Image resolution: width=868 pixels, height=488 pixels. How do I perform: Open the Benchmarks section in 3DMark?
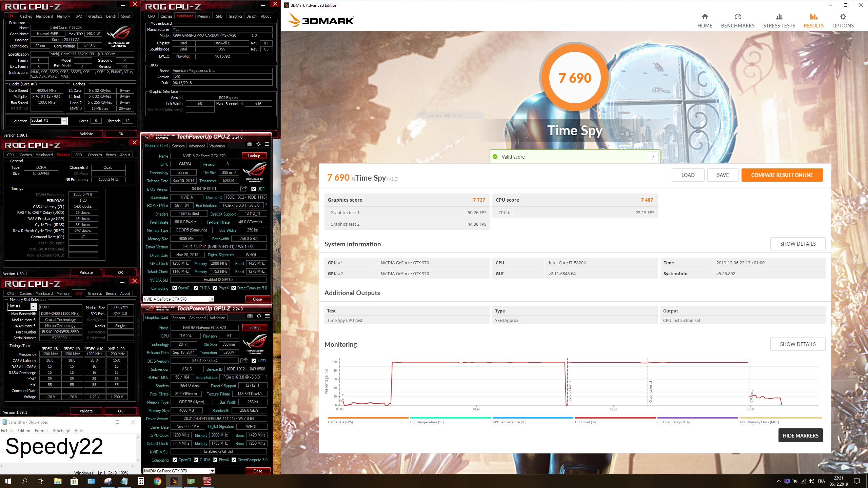click(737, 21)
